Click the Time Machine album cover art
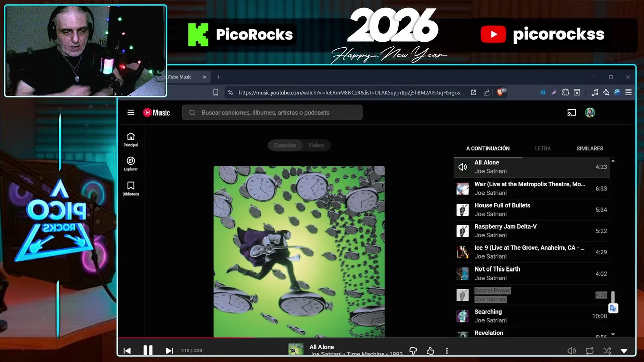 coord(299,252)
